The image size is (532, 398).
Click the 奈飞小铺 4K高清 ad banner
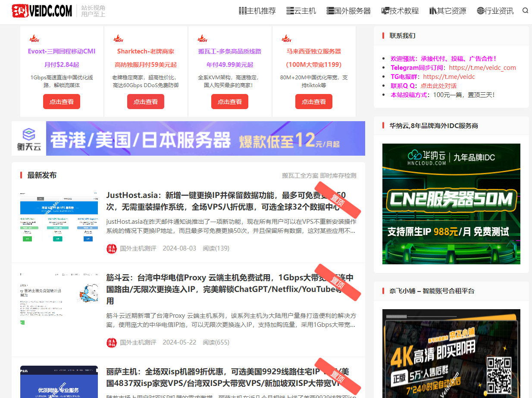coord(451,354)
